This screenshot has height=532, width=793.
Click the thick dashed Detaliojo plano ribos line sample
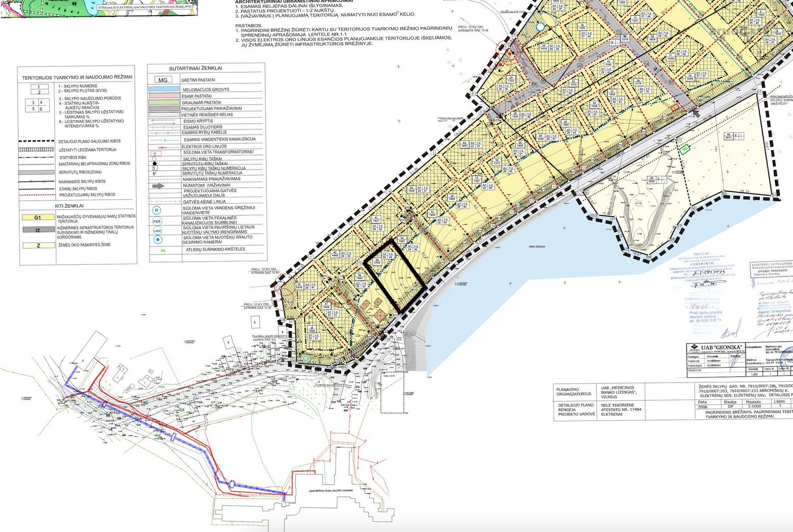click(x=36, y=141)
